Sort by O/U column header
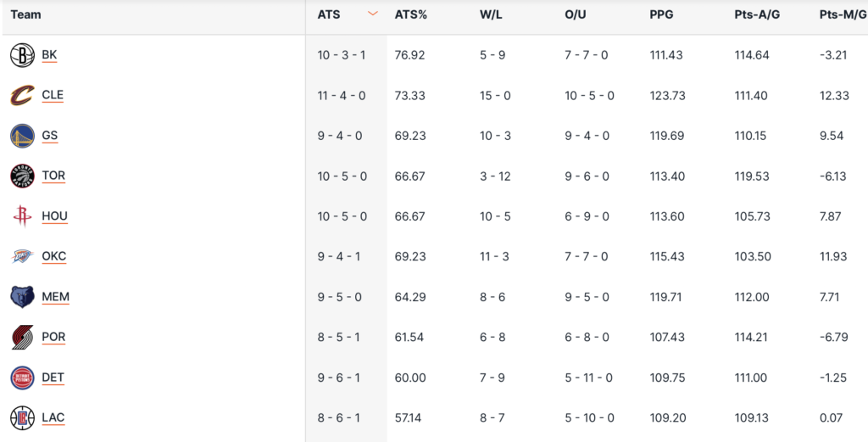The width and height of the screenshot is (868, 442). tap(576, 14)
